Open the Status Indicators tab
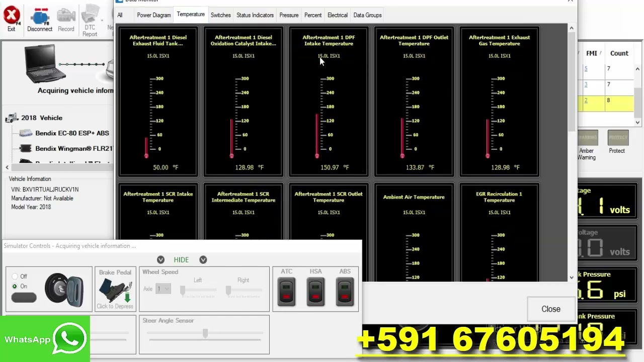Screen dimensions: 644x362 point(255,15)
